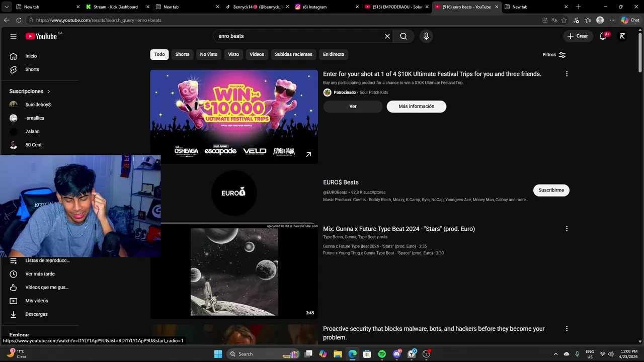Click the Sour Patch Kids ad thumbnail
Screen dimensions: 644x362
pos(234,117)
